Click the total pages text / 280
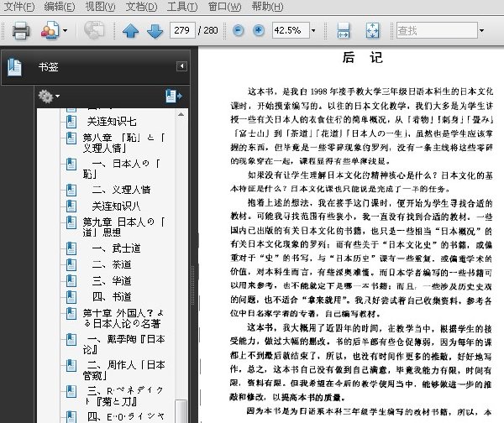The width and height of the screenshot is (504, 423). [x=208, y=30]
